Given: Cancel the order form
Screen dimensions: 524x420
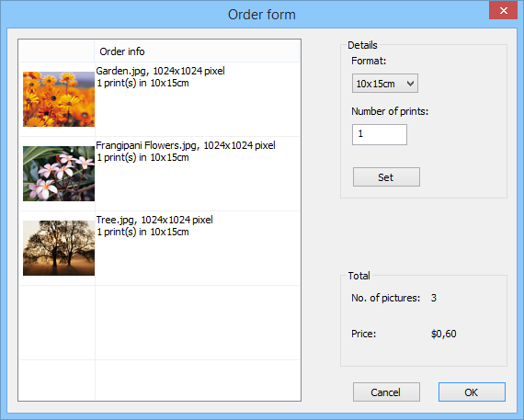Looking at the screenshot, I should (386, 392).
